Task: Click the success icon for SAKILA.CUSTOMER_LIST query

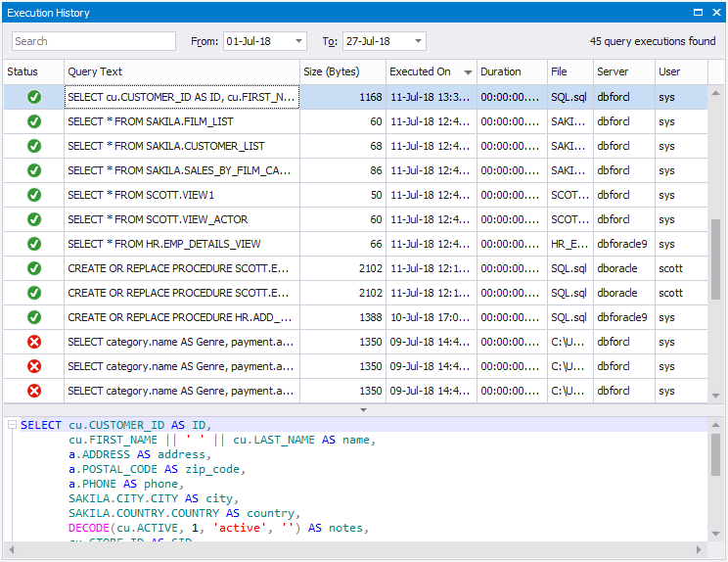Action: pos(34,146)
